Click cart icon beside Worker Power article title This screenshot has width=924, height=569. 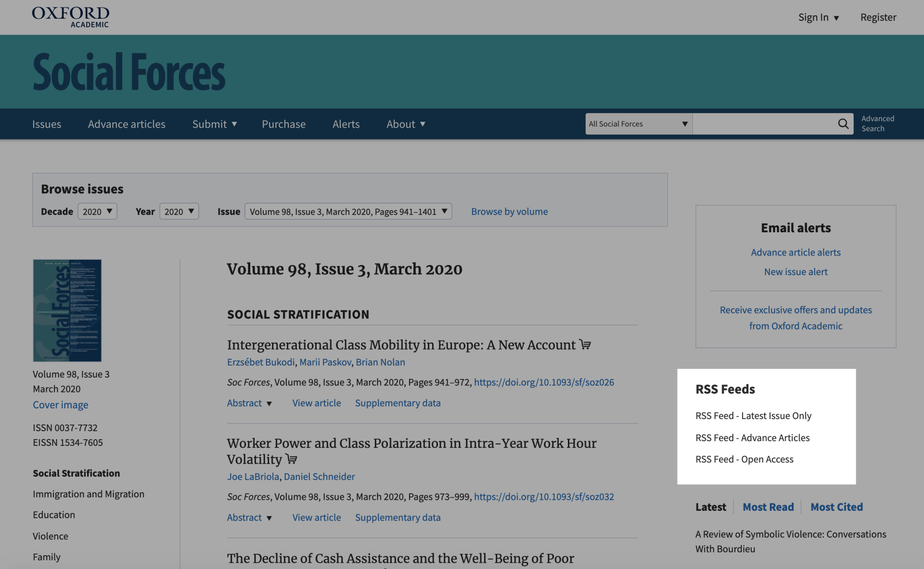[291, 459]
